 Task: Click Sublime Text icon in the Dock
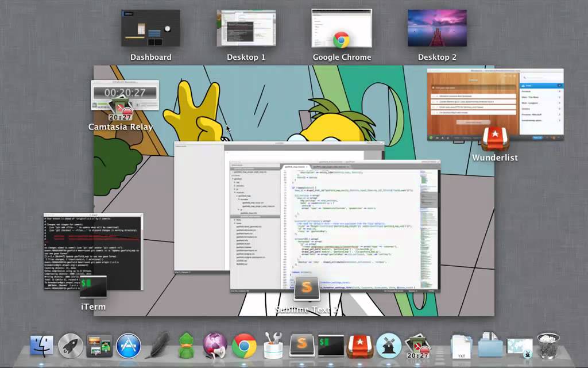[x=302, y=346]
